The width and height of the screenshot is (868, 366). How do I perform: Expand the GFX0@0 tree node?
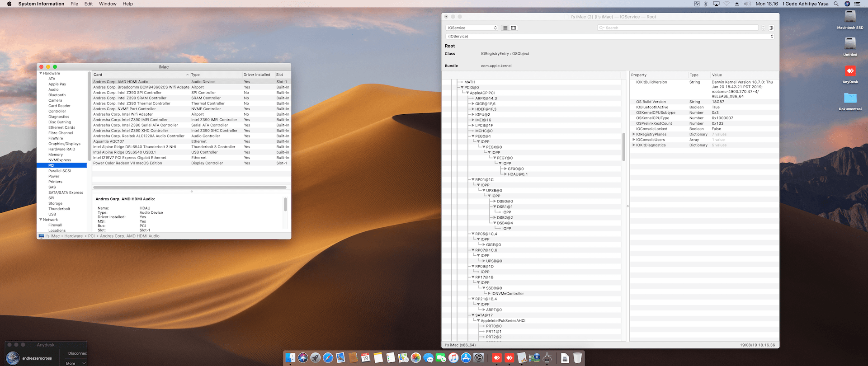505,169
